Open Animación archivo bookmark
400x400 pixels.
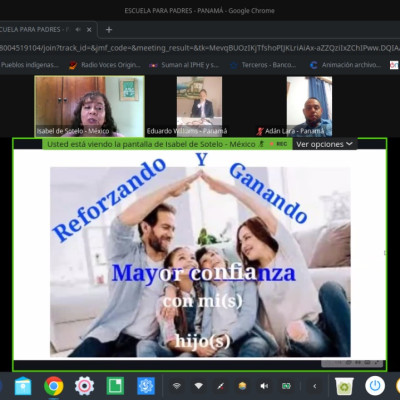345,65
